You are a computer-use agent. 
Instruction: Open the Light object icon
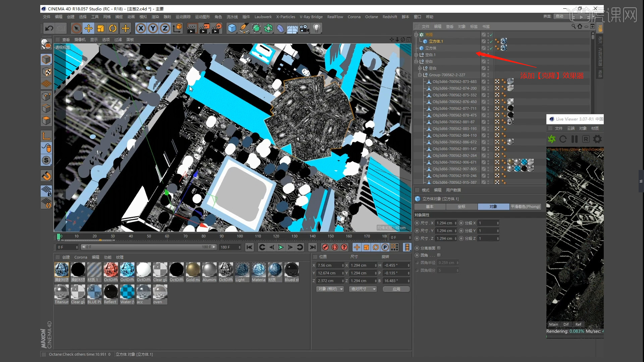click(316, 28)
